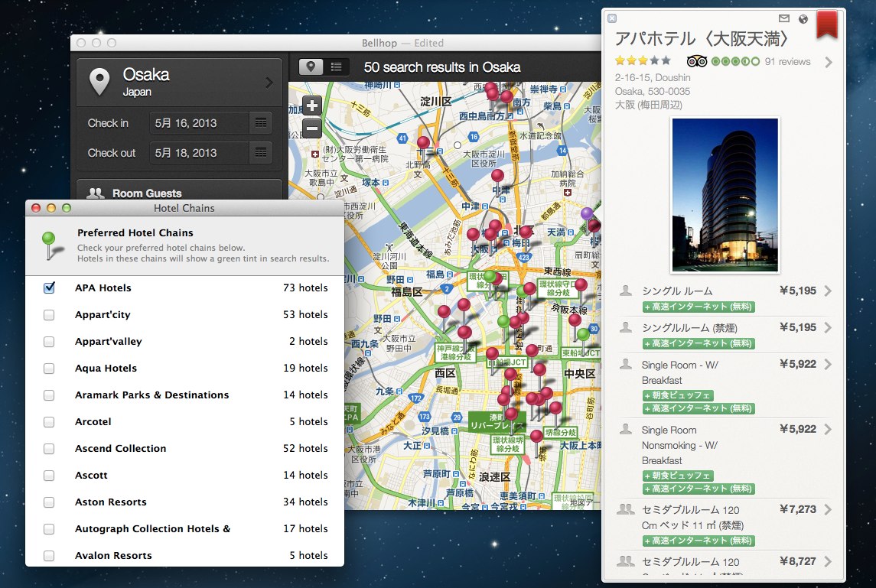Zoom in on the Osaka map
Screen dimensions: 876x588
(x=312, y=106)
